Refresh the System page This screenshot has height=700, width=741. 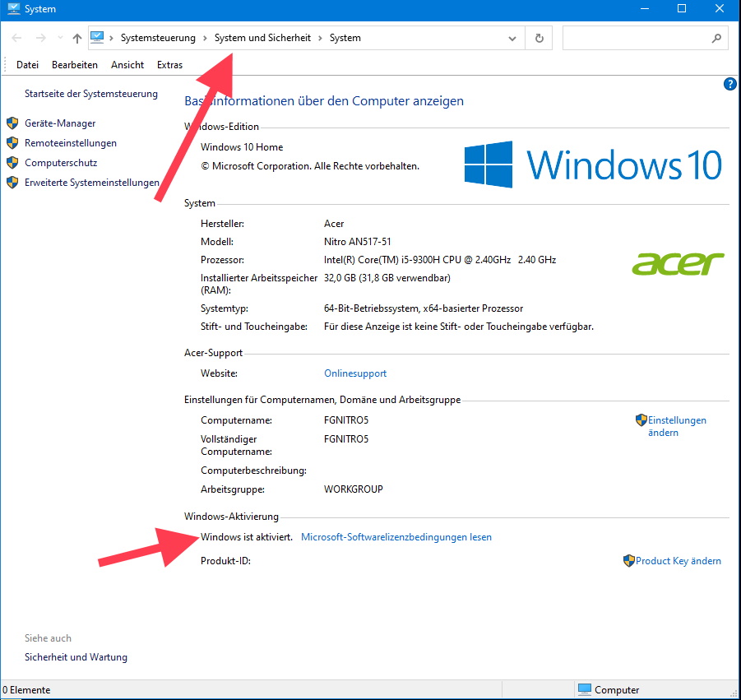pyautogui.click(x=540, y=38)
